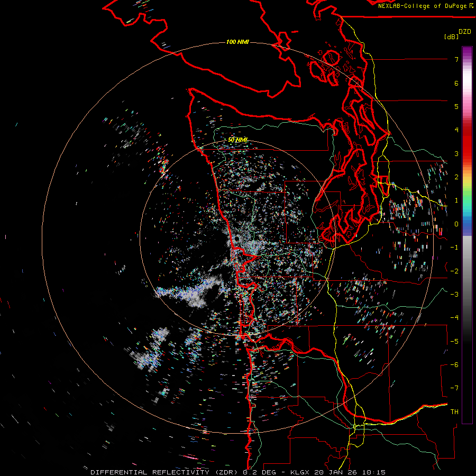Viewport: 476px width, 476px height.
Task: Click the legend value -1
Action: (454, 248)
